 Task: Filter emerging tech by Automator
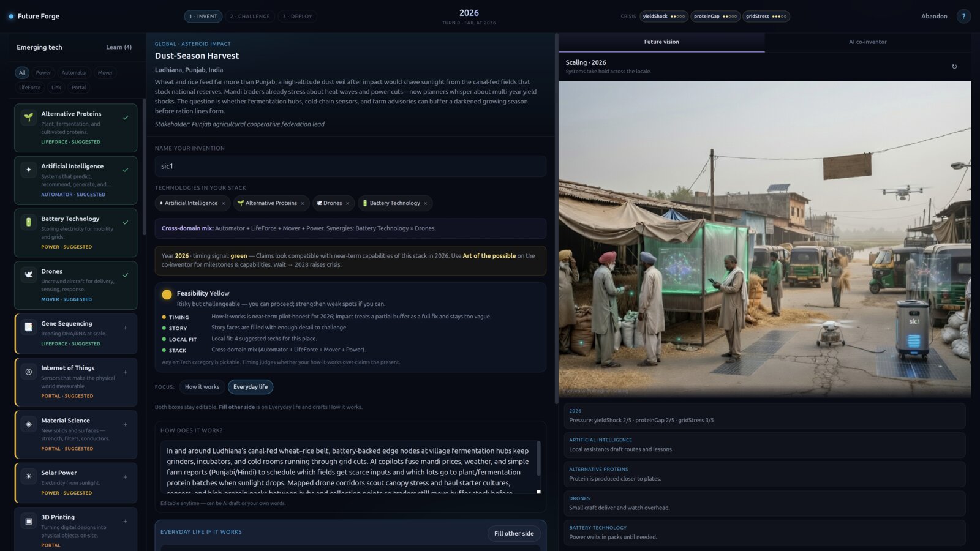point(74,73)
